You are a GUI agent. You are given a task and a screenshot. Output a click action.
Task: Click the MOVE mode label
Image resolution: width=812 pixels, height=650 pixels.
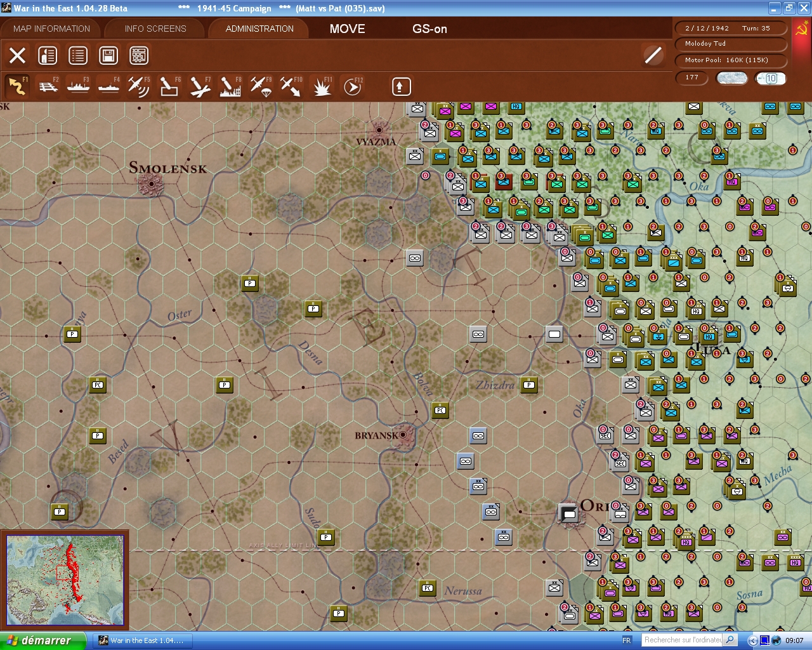[348, 29]
